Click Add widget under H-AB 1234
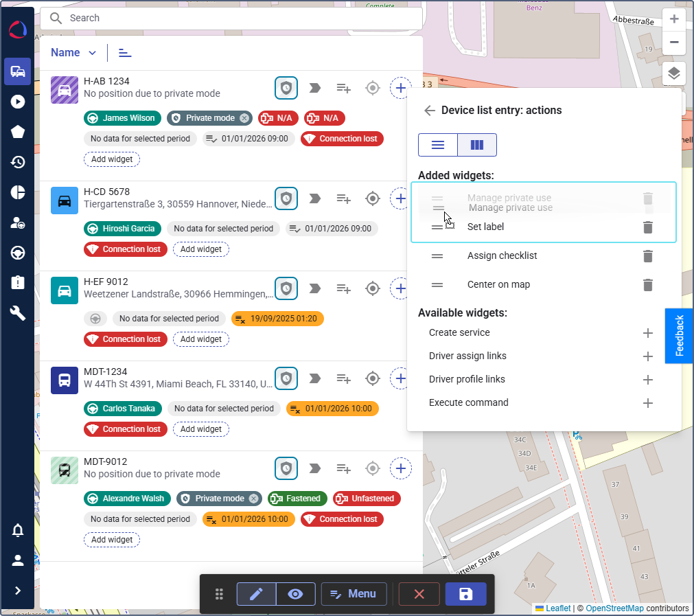The height and width of the screenshot is (616, 694). click(x=112, y=159)
